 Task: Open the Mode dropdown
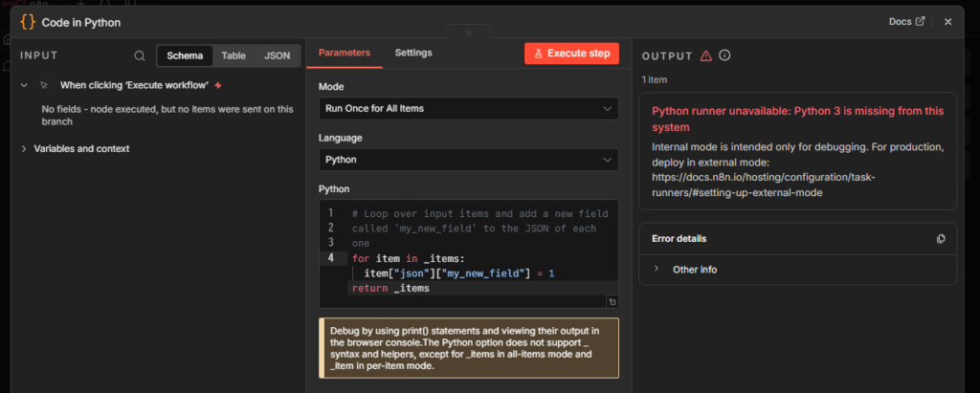coord(469,108)
